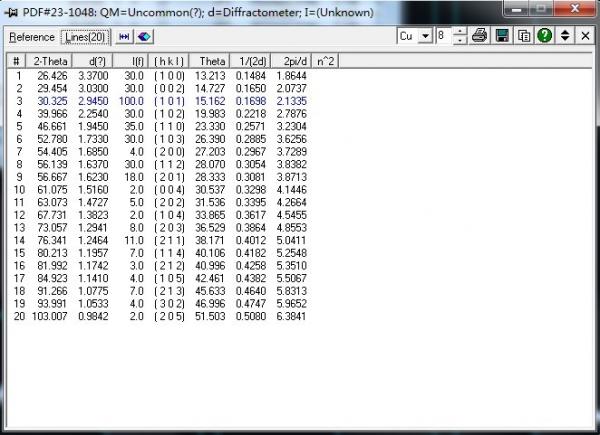Print the PDF card
This screenshot has width=600, height=435.
click(479, 36)
